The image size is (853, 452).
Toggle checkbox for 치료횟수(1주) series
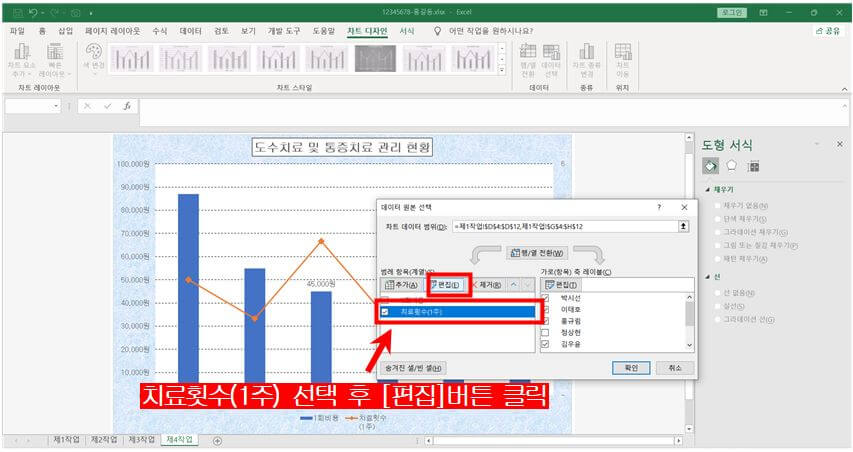click(385, 312)
